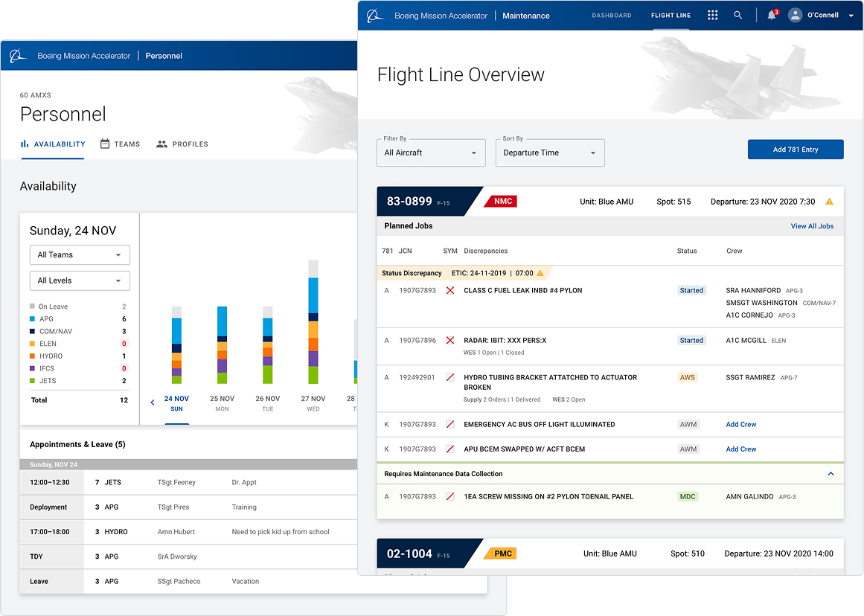This screenshot has height=616, width=864.
Task: Go to previous week with left chevron
Action: coord(153,402)
